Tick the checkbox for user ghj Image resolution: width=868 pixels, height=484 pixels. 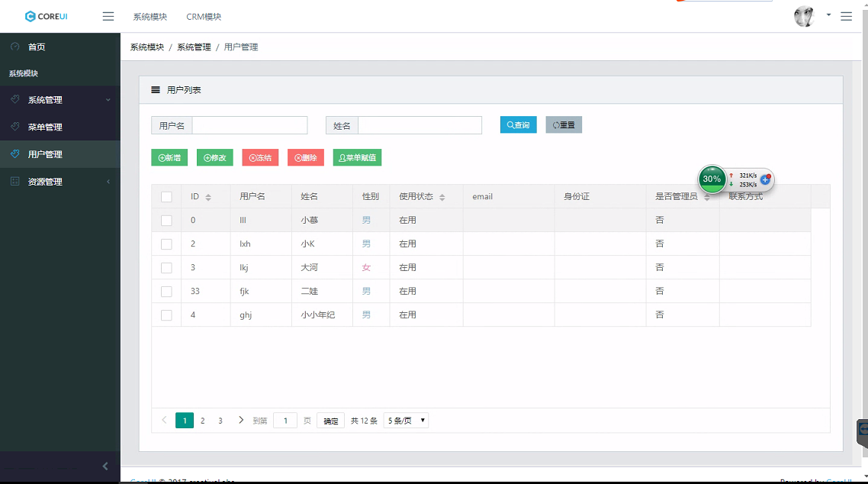coord(166,315)
